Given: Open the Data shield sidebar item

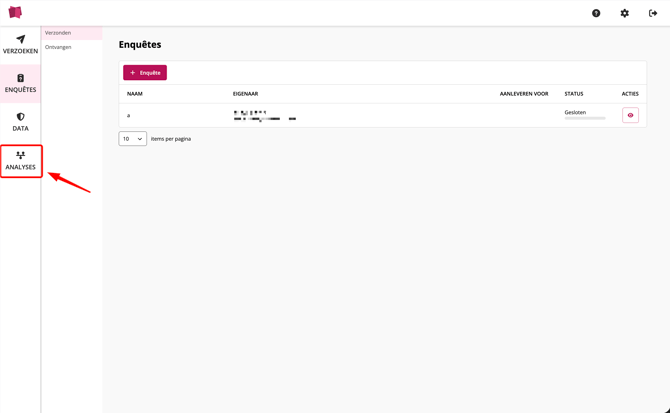Looking at the screenshot, I should tap(20, 122).
